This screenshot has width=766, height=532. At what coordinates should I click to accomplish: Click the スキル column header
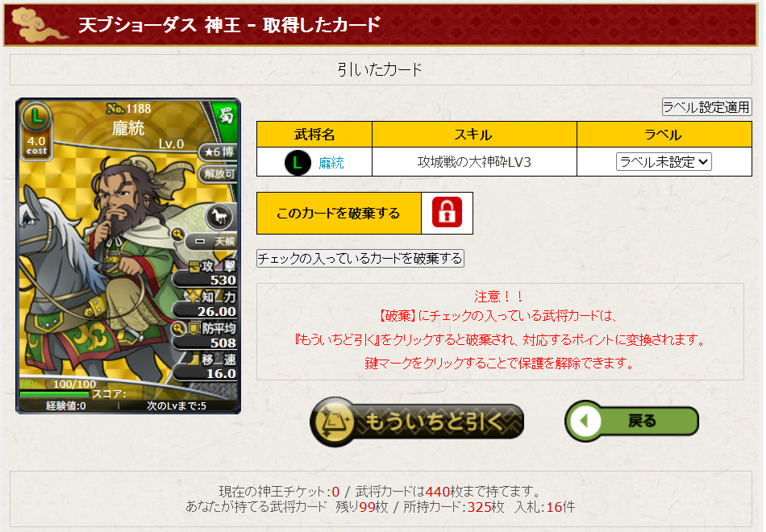(474, 135)
